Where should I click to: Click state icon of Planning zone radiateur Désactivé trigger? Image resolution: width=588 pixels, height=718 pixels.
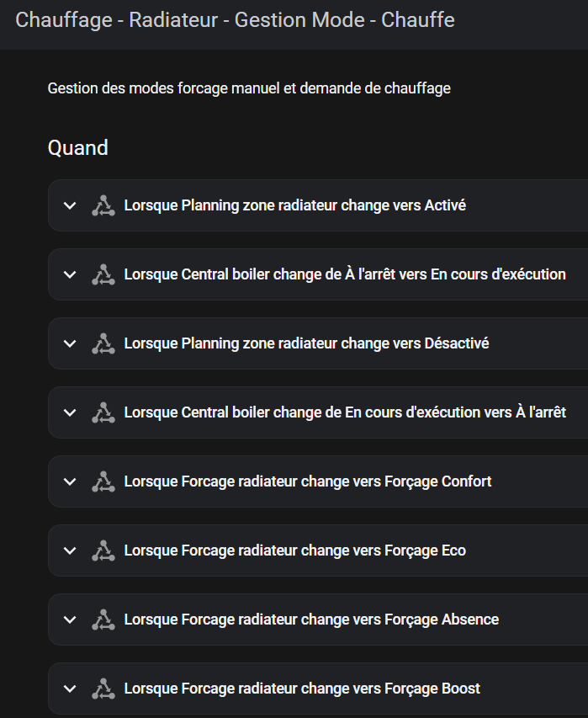pyautogui.click(x=103, y=344)
